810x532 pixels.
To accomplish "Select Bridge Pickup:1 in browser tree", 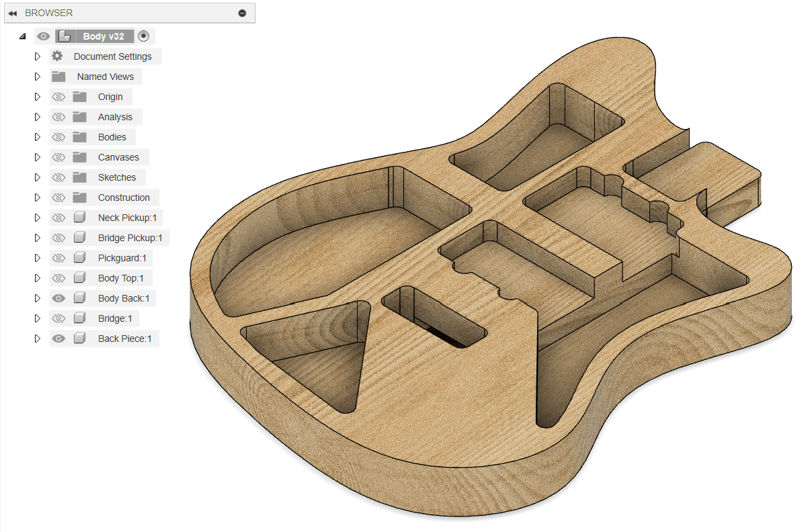I will click(x=130, y=238).
